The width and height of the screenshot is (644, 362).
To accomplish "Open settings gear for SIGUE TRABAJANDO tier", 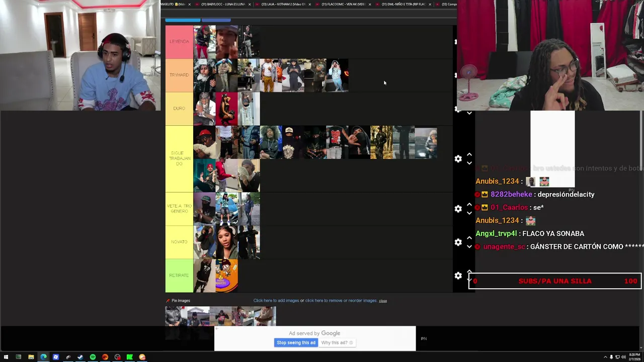I will coord(458,159).
